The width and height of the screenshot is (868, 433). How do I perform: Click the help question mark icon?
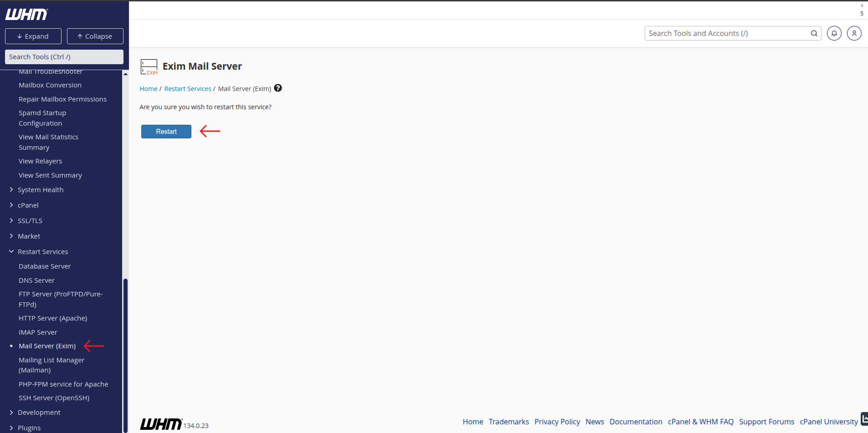tap(278, 88)
